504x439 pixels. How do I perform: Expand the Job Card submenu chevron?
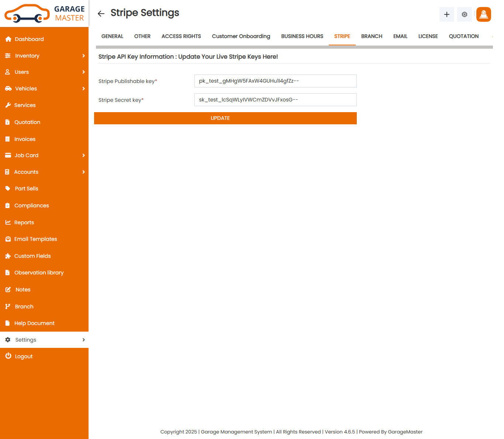(84, 155)
